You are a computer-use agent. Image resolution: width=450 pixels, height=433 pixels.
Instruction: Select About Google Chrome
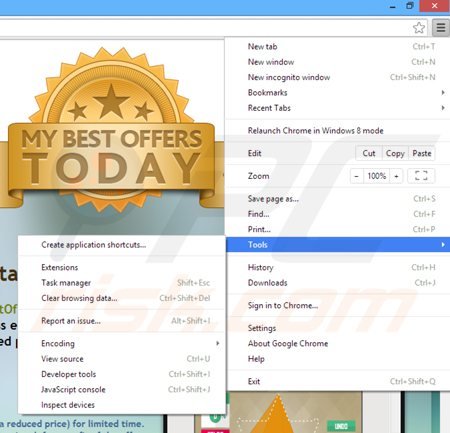click(x=338, y=343)
